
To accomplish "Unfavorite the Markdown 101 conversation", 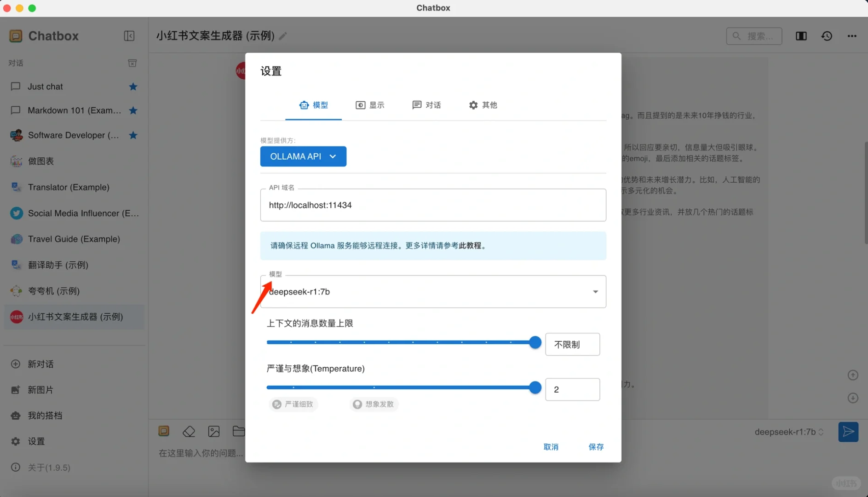I will click(x=132, y=110).
